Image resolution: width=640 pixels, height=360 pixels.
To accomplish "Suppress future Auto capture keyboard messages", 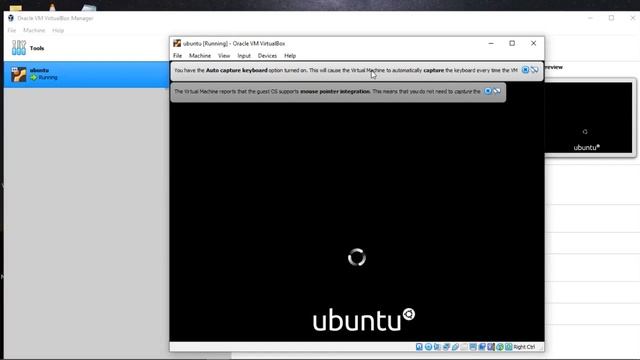I will coord(534,70).
